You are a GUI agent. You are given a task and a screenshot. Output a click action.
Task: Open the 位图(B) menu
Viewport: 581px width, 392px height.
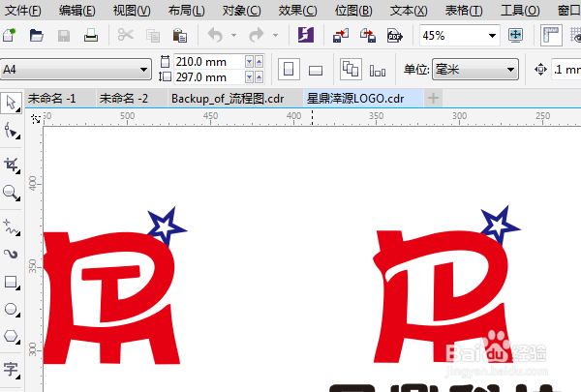[x=353, y=11]
